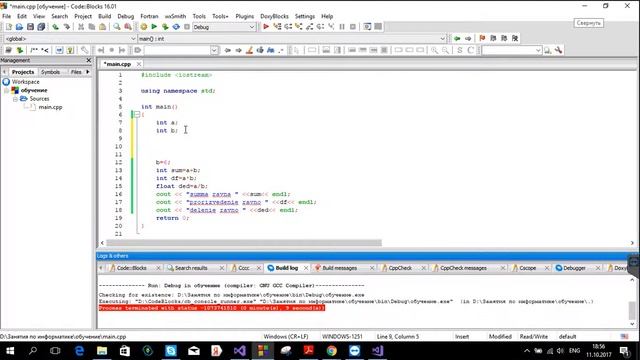Click the Redo toolbar icon
Viewport: 640px width, 360px height.
[x=66, y=27]
